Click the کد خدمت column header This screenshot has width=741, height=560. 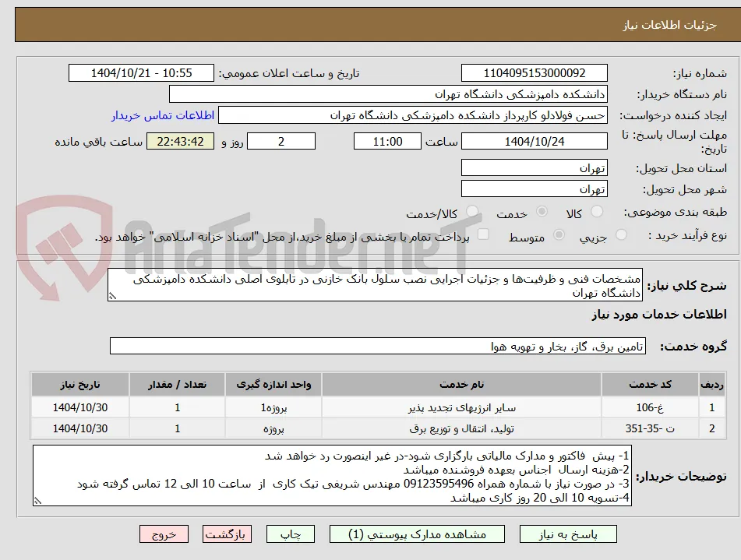click(x=650, y=385)
